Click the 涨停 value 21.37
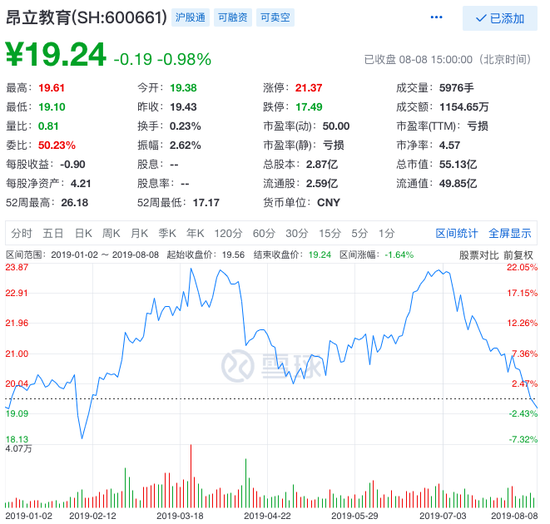Screen dimensions: 550x524 click(x=309, y=88)
